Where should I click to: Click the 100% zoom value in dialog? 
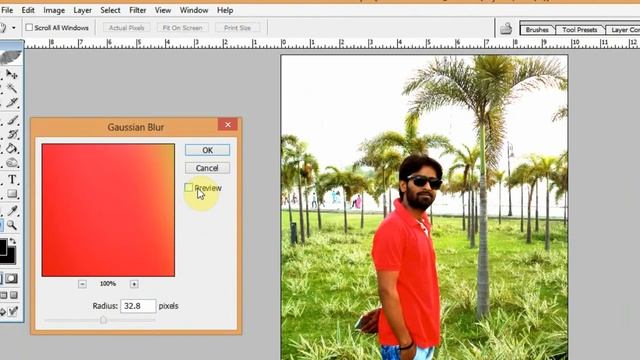108,284
